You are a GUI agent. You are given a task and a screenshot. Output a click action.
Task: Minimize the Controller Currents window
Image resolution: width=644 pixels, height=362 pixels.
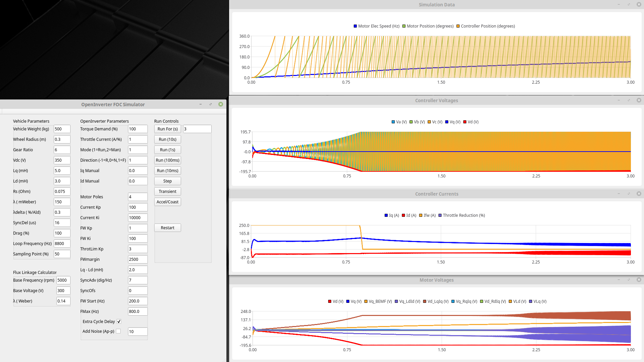pos(618,194)
